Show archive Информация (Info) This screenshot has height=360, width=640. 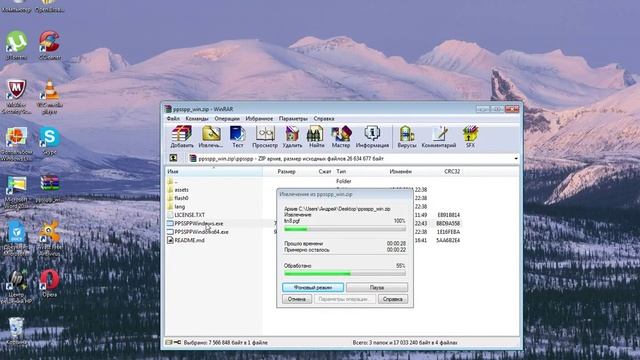372,137
